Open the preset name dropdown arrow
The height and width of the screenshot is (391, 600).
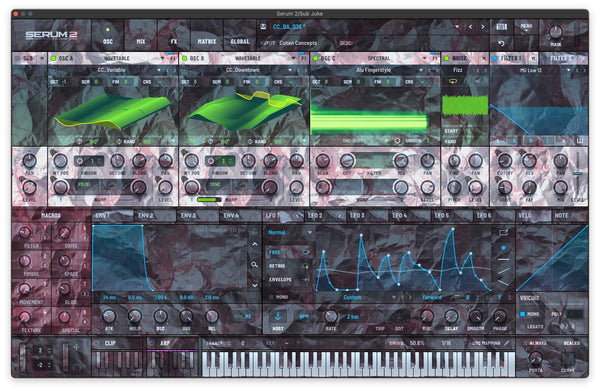click(x=457, y=27)
